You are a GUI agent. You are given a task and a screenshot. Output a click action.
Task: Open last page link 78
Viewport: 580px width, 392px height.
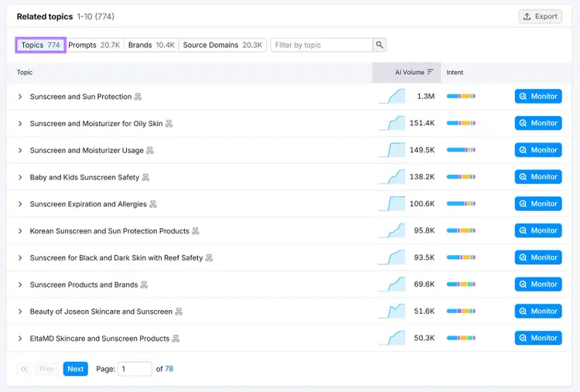tap(169, 369)
